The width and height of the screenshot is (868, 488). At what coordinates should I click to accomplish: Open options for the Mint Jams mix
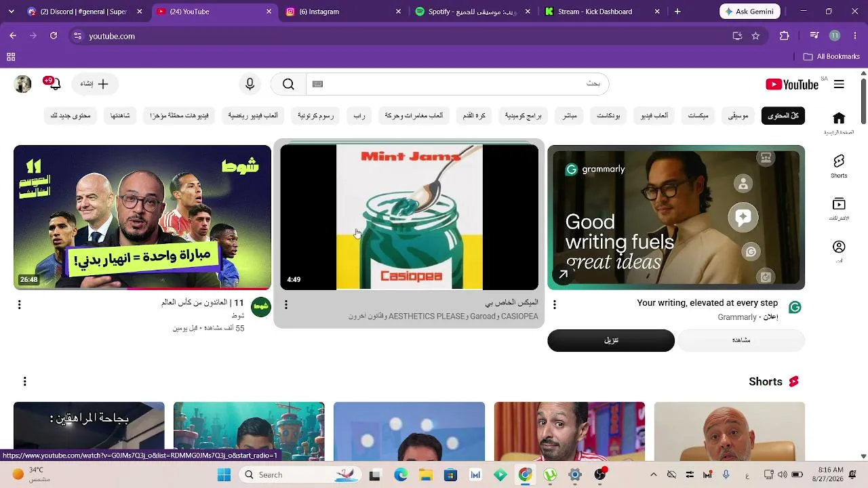(286, 305)
